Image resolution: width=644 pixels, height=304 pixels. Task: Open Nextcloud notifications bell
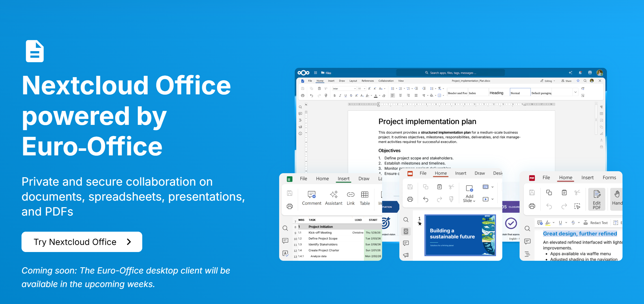tap(580, 73)
